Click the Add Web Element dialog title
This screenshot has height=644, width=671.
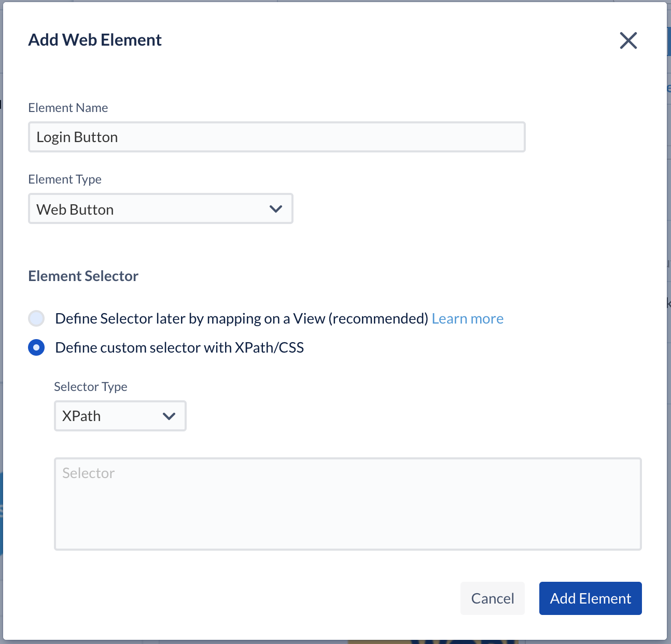tap(95, 40)
